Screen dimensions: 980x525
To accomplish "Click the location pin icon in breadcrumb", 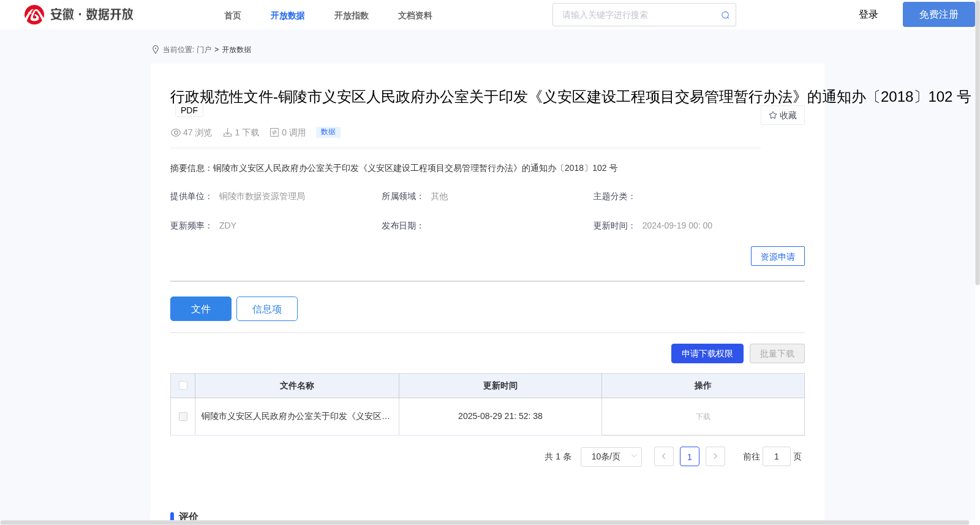I will pyautogui.click(x=156, y=50).
